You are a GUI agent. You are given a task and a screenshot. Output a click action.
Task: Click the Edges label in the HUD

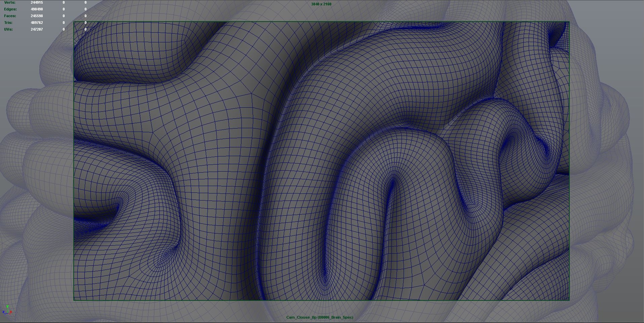[10, 9]
